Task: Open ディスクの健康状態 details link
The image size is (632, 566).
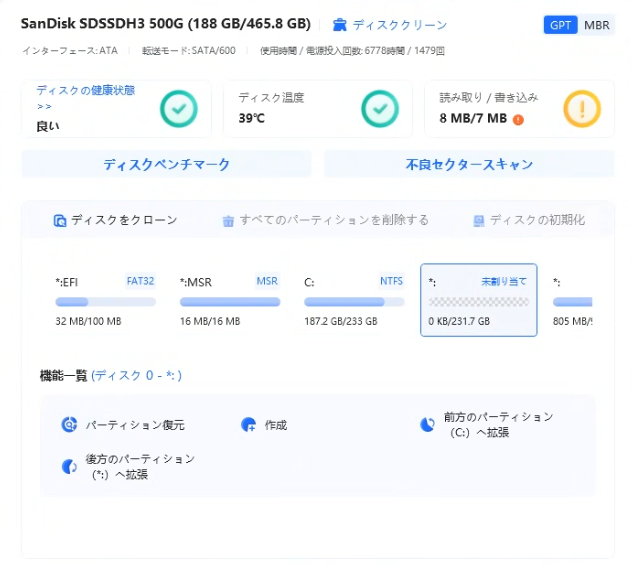Action: 85,97
